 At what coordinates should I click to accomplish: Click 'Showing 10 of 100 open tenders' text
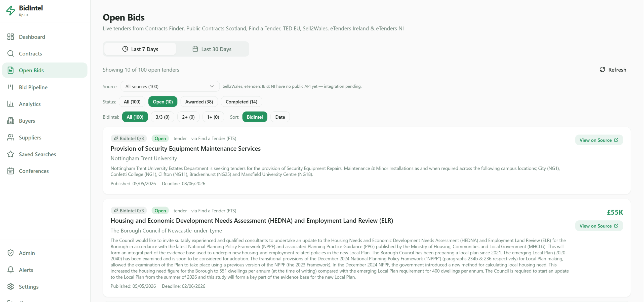point(141,70)
